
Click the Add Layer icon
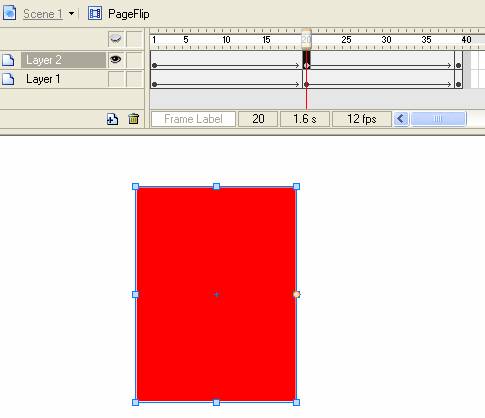[x=112, y=119]
